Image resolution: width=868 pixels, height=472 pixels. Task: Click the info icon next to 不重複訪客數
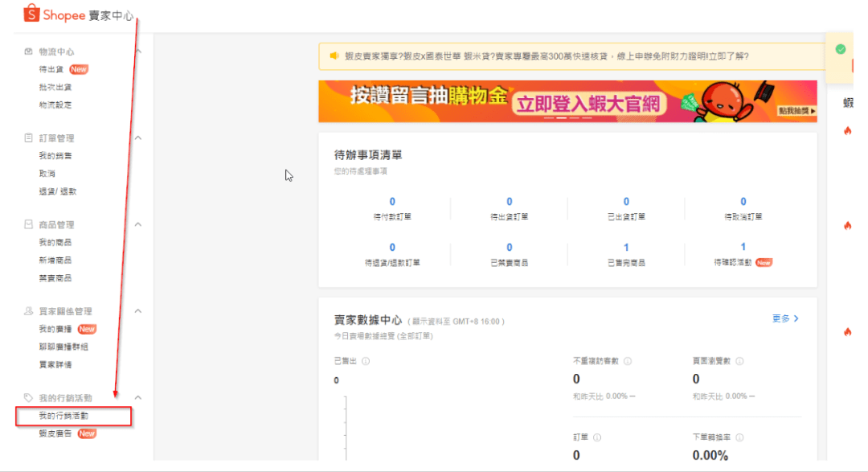pyautogui.click(x=628, y=361)
